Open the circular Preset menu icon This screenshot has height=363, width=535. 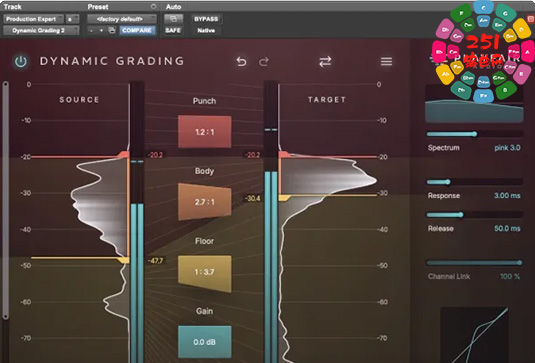click(154, 6)
